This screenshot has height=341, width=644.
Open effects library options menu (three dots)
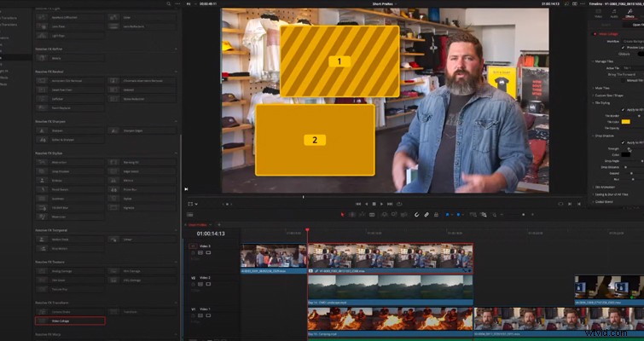(x=177, y=3)
